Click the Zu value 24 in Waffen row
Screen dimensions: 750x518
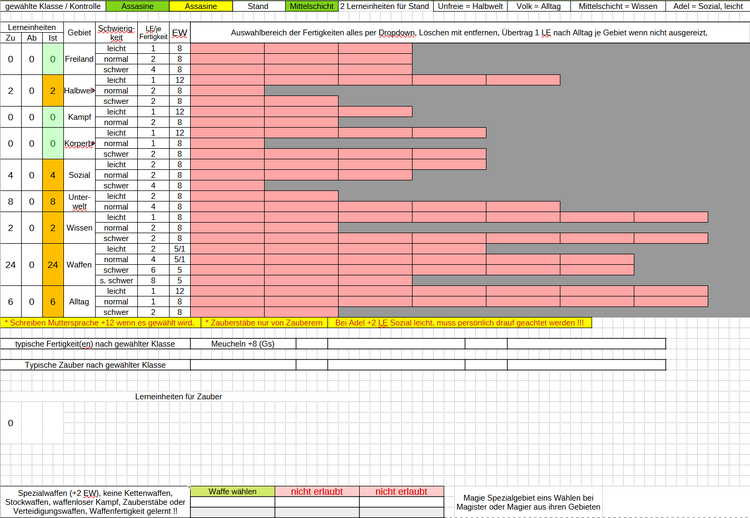11,265
